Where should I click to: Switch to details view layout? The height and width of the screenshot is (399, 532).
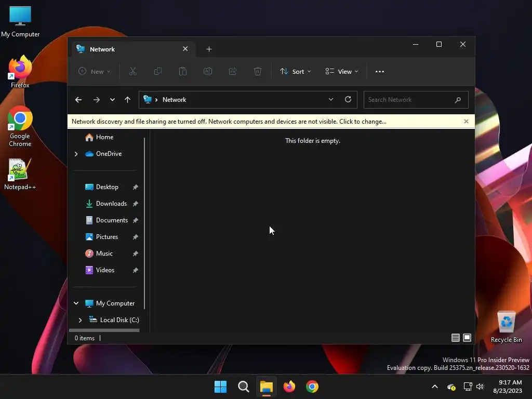tap(455, 338)
